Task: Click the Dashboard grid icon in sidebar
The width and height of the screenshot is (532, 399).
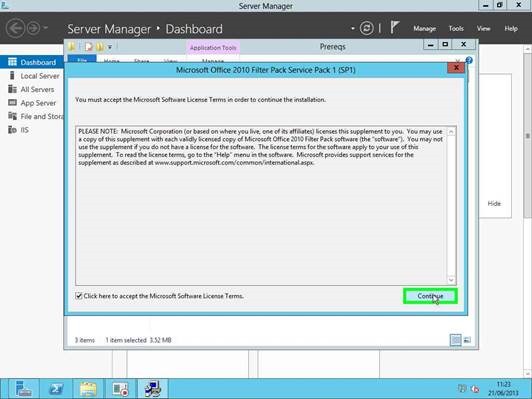Action: [12, 62]
